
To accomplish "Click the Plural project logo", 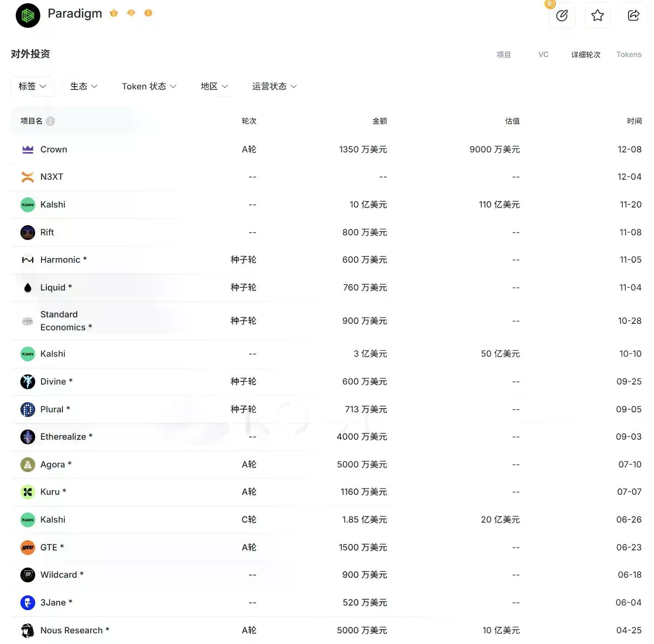I will pyautogui.click(x=28, y=409).
